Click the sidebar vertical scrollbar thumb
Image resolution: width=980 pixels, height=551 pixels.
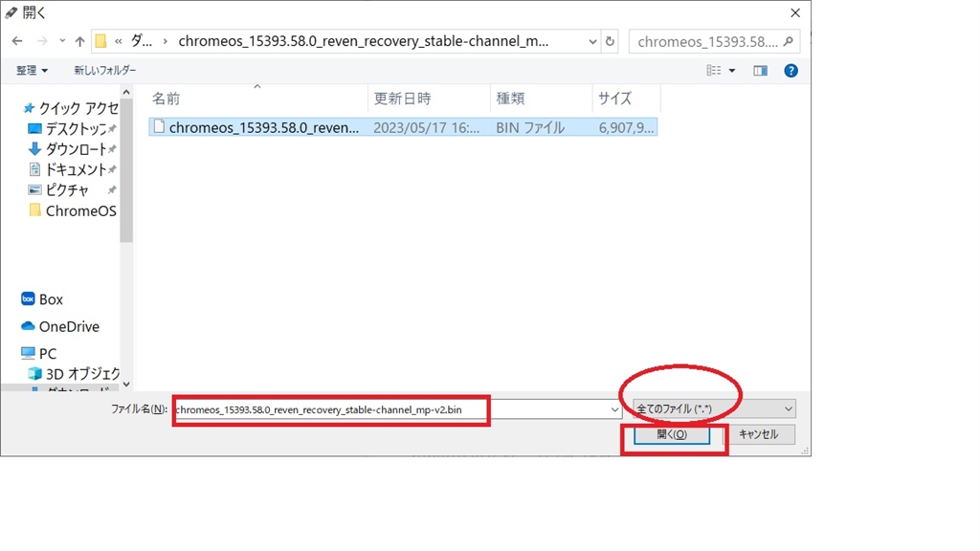[x=126, y=170]
